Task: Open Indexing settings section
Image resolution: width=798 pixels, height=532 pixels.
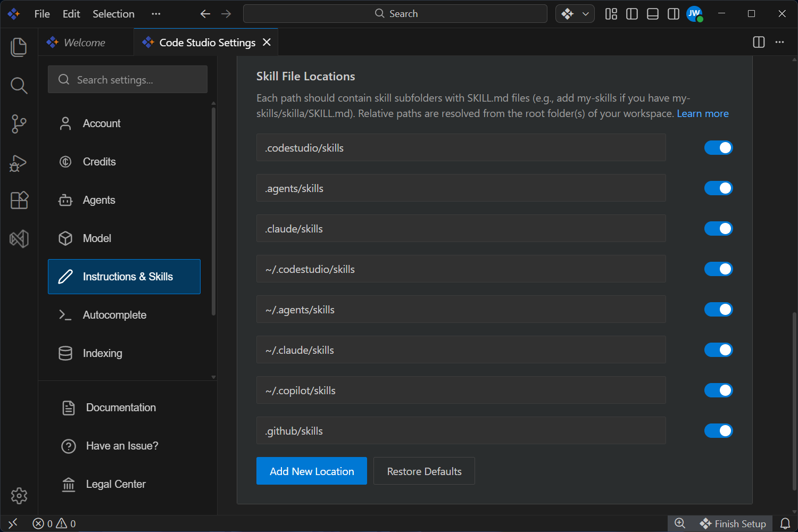Action: pyautogui.click(x=124, y=353)
